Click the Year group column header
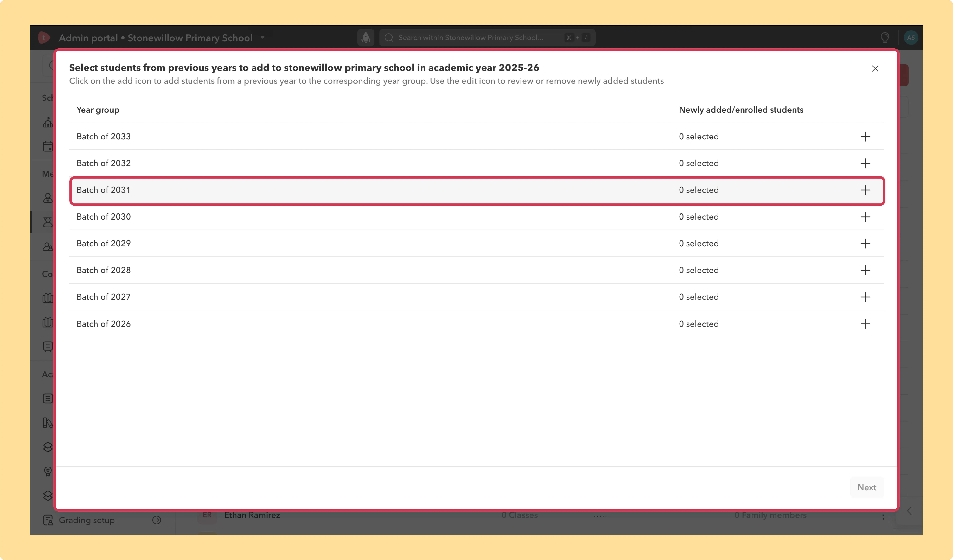Image resolution: width=953 pixels, height=560 pixels. coord(98,110)
